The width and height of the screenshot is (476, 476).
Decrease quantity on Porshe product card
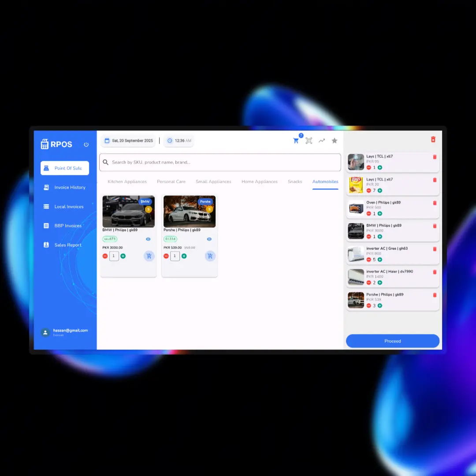point(166,256)
